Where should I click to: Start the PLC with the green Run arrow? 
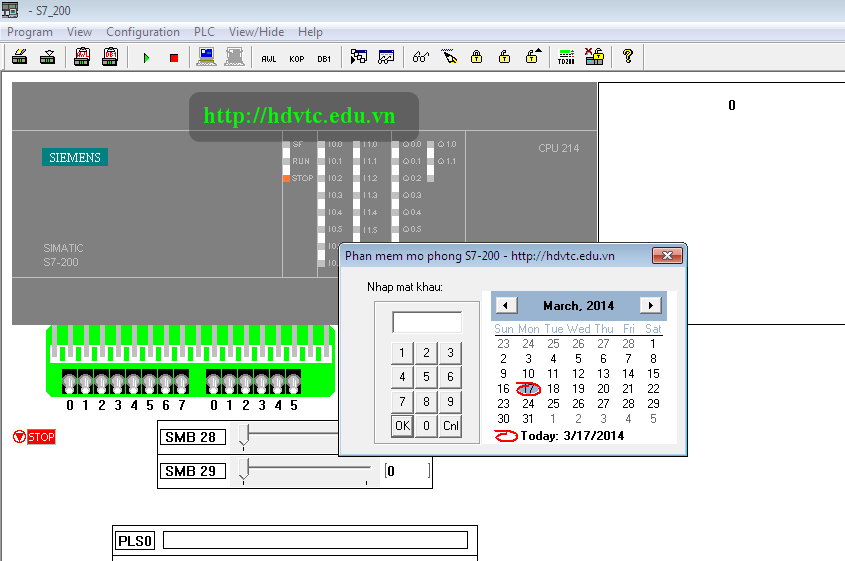146,58
